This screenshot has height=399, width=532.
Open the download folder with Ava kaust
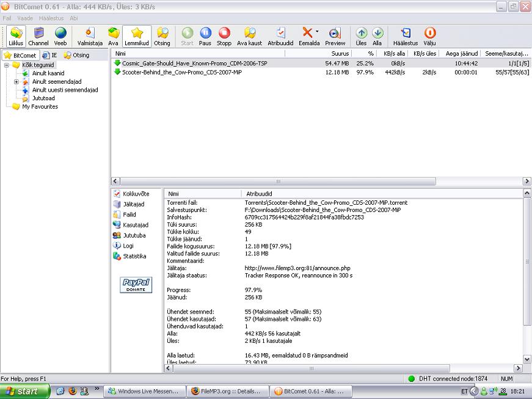[250, 36]
